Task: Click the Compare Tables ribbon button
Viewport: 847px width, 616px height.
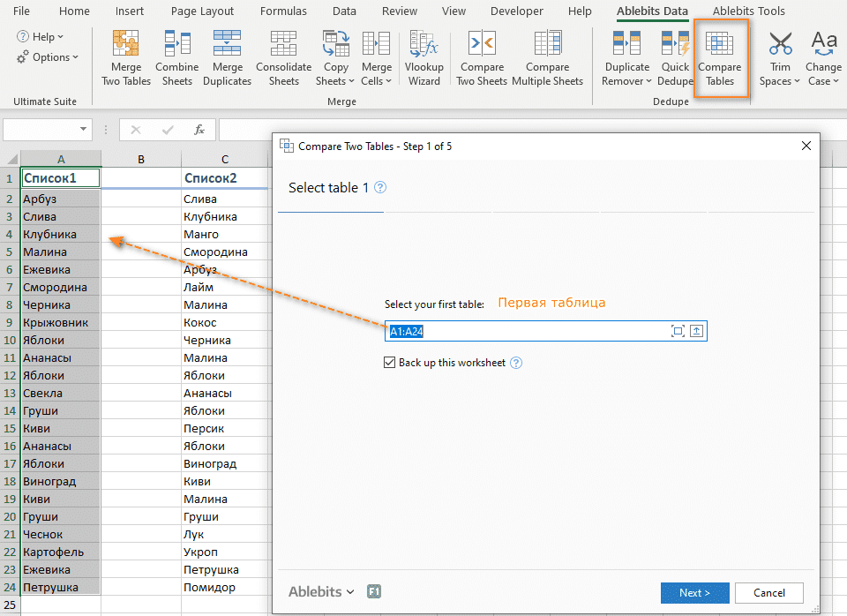Action: click(720, 58)
